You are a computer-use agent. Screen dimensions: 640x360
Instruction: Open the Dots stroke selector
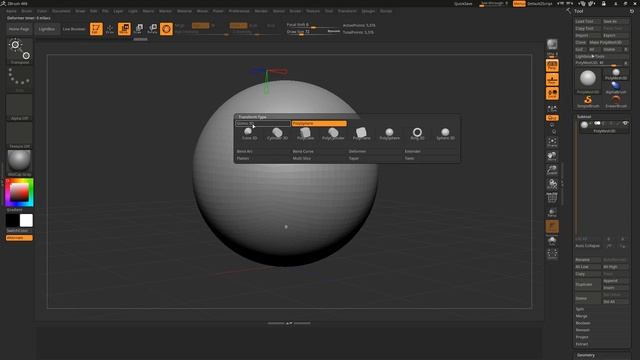coord(20,79)
